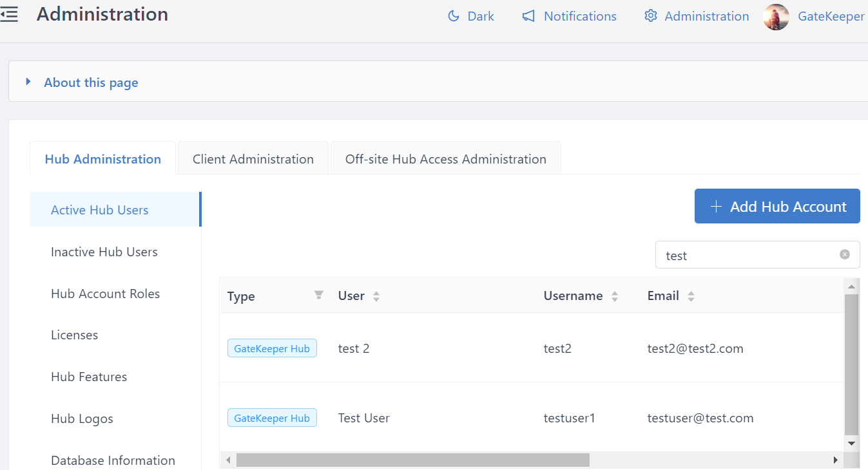
Task: Open Hub Account Roles in the sidebar
Action: point(105,294)
